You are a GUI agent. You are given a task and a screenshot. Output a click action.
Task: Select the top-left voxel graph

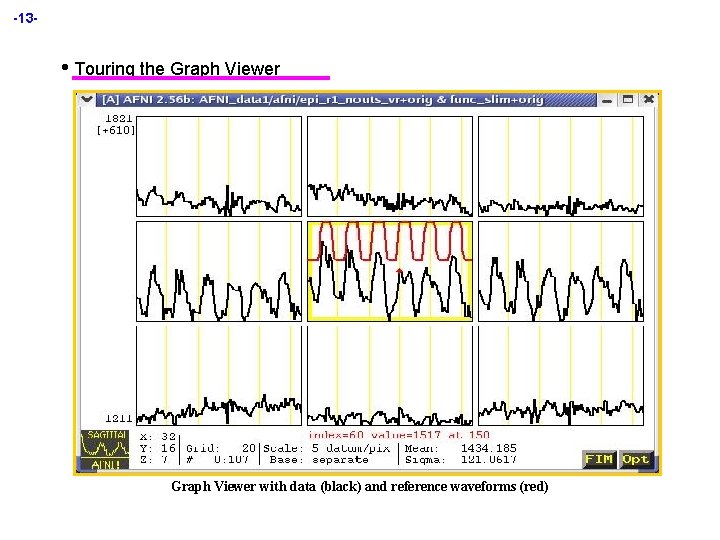[x=219, y=166]
